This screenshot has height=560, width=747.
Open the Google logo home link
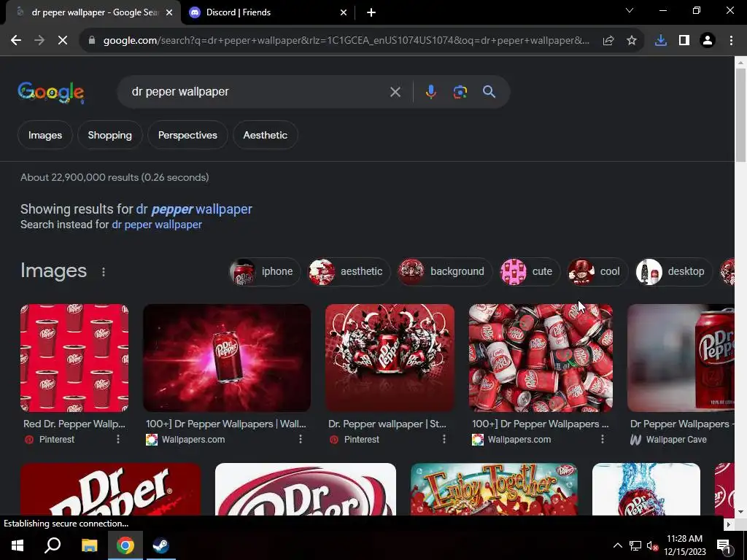[x=51, y=92]
